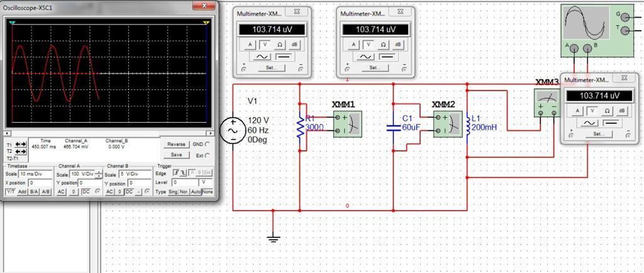Select falling edge trigger in oscilloscope
Screen dimensions: 644x273
coord(183,173)
